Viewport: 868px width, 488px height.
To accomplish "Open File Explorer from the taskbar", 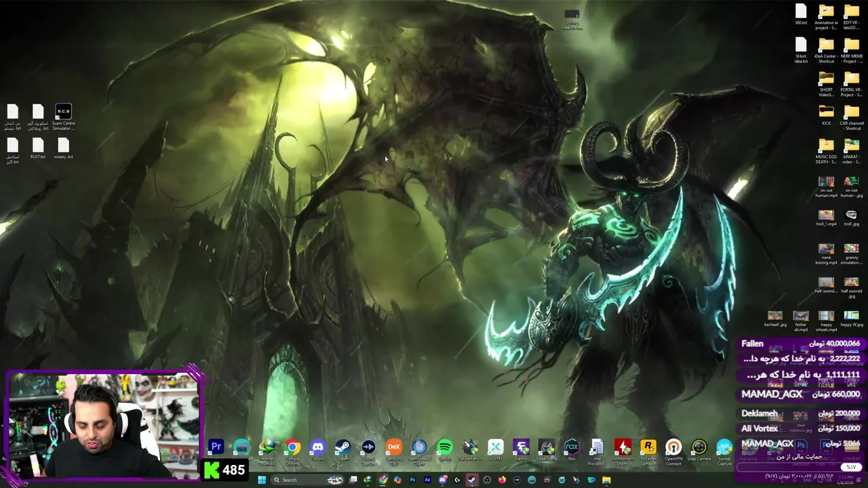I will pyautogui.click(x=606, y=480).
